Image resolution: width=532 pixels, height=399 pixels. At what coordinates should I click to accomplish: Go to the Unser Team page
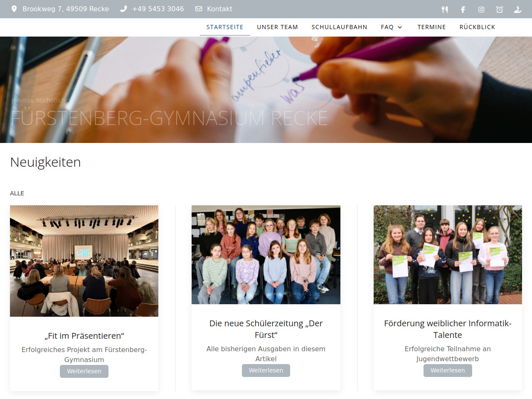point(278,27)
